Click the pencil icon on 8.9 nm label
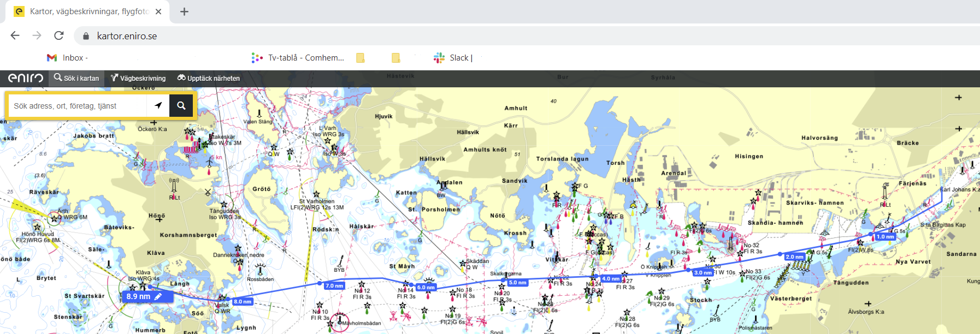The image size is (980, 334). tap(158, 296)
